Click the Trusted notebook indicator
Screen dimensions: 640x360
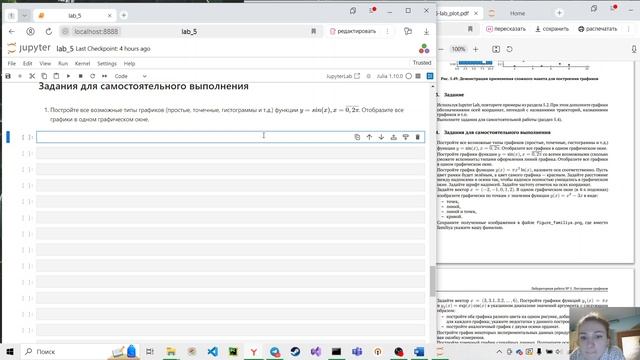point(422,62)
